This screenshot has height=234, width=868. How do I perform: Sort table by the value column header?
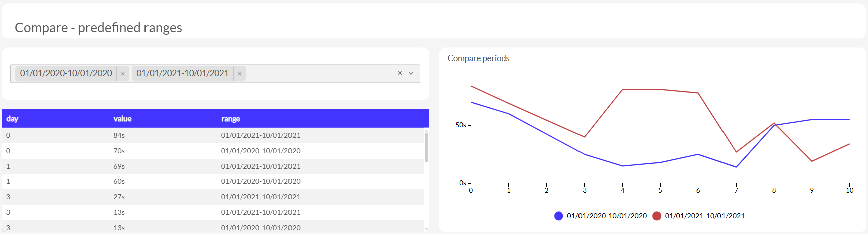(122, 119)
